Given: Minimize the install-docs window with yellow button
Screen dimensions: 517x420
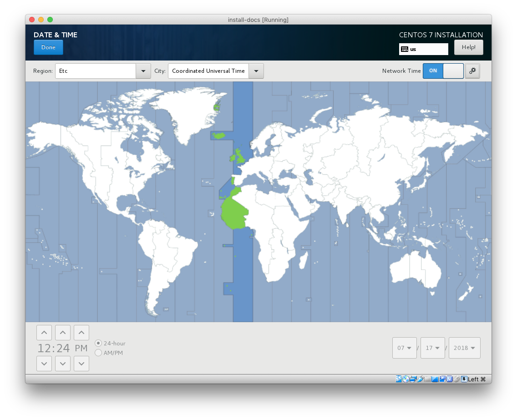Looking at the screenshot, I should click(x=41, y=20).
